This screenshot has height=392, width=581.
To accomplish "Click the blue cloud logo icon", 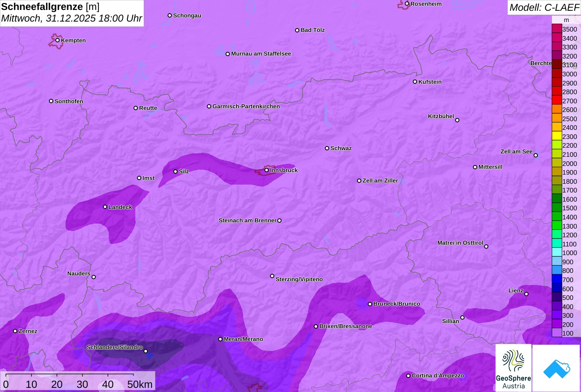I will click(557, 368).
